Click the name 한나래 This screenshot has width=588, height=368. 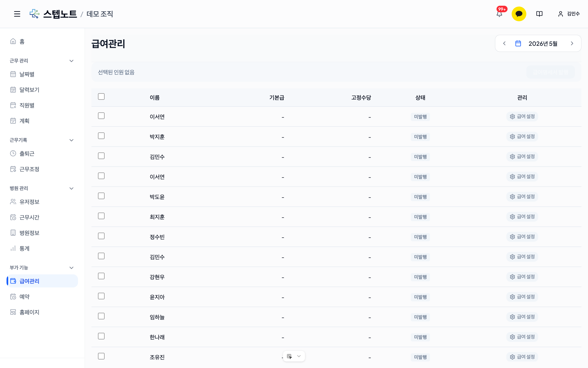click(157, 337)
